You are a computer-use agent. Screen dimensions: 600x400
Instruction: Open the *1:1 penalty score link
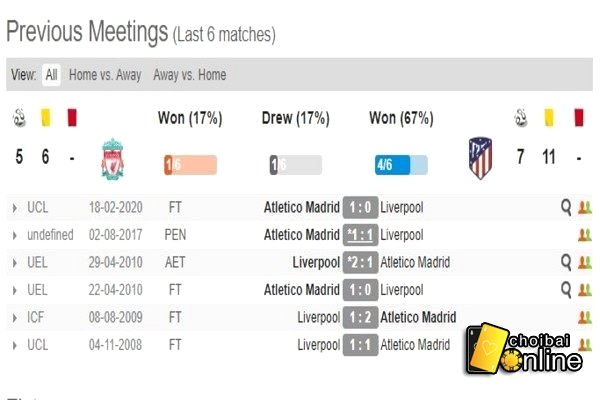click(360, 235)
